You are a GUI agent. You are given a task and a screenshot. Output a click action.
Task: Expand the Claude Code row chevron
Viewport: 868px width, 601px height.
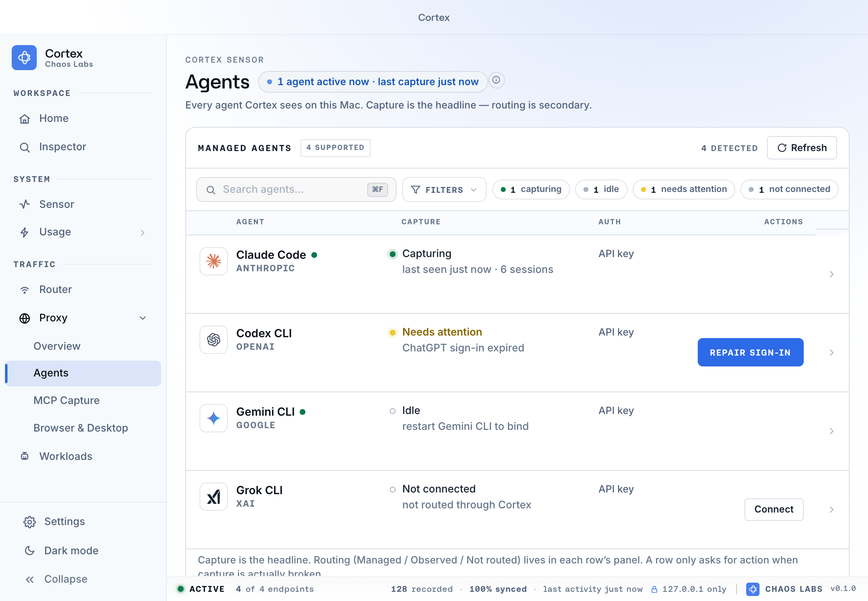click(832, 274)
